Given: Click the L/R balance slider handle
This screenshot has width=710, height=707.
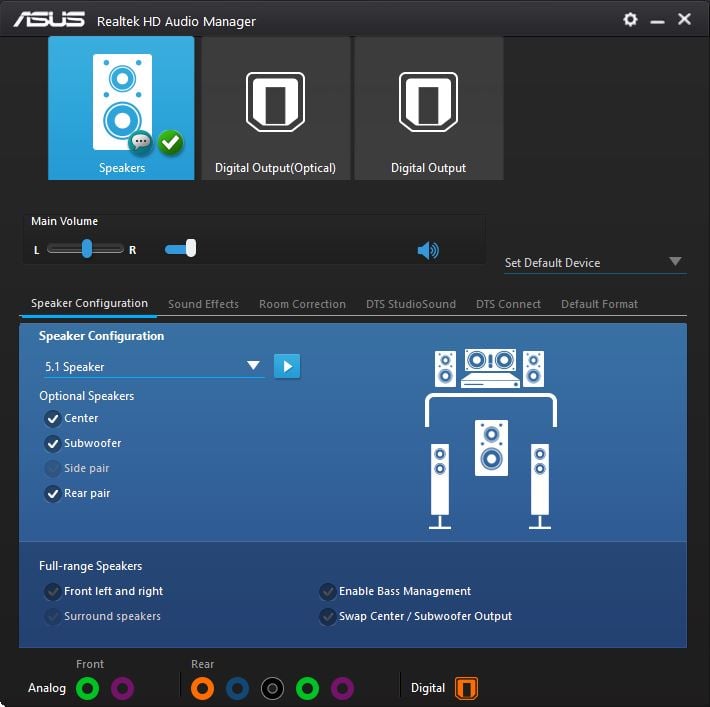Looking at the screenshot, I should (87, 249).
